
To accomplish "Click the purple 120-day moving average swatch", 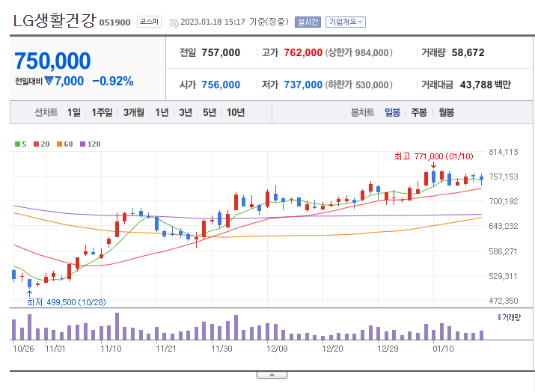I will pyautogui.click(x=82, y=144).
